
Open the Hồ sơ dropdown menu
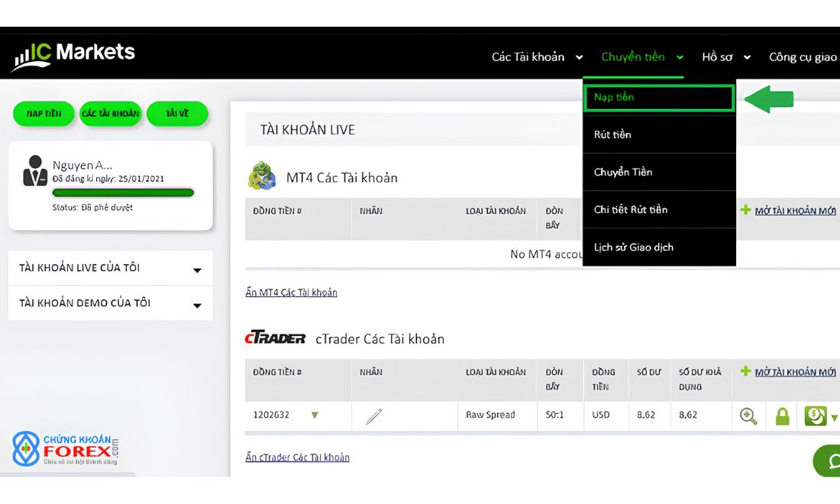coord(726,57)
